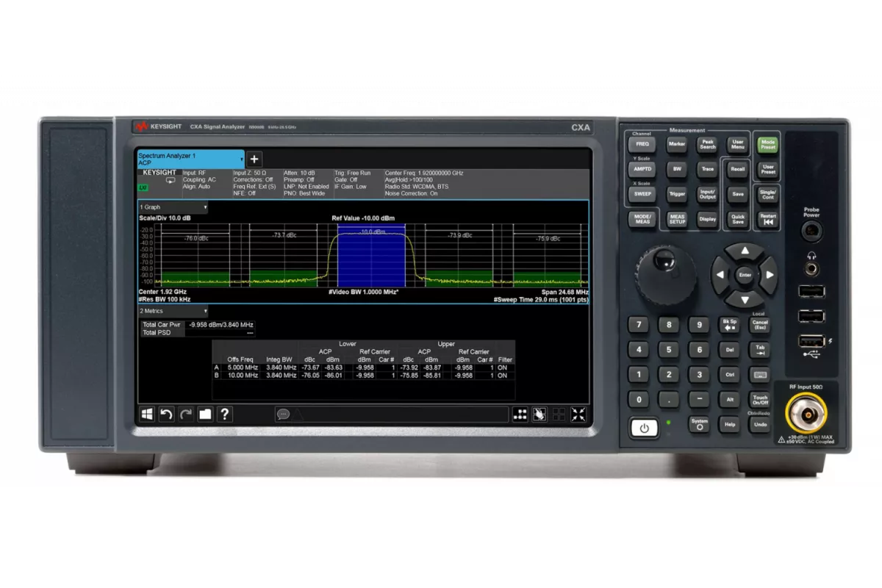Push the AMPTD Y Scale key

pos(642,170)
